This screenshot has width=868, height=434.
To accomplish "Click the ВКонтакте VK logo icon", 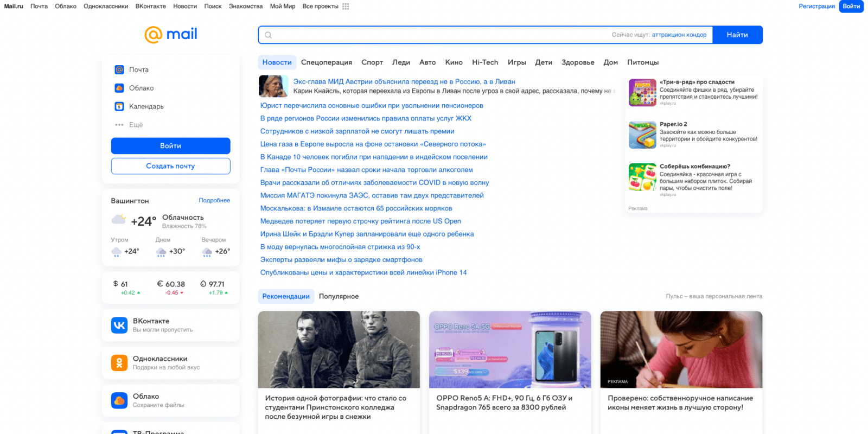I will coord(119,325).
